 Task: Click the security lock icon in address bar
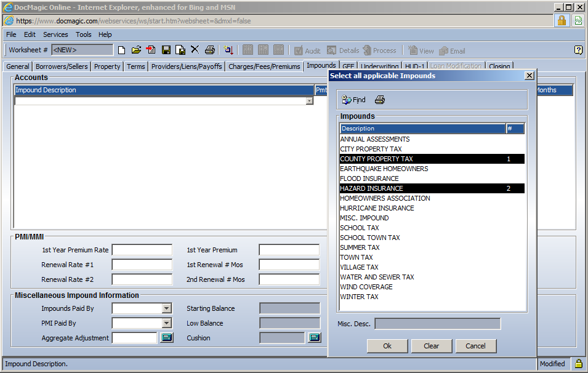[562, 20]
